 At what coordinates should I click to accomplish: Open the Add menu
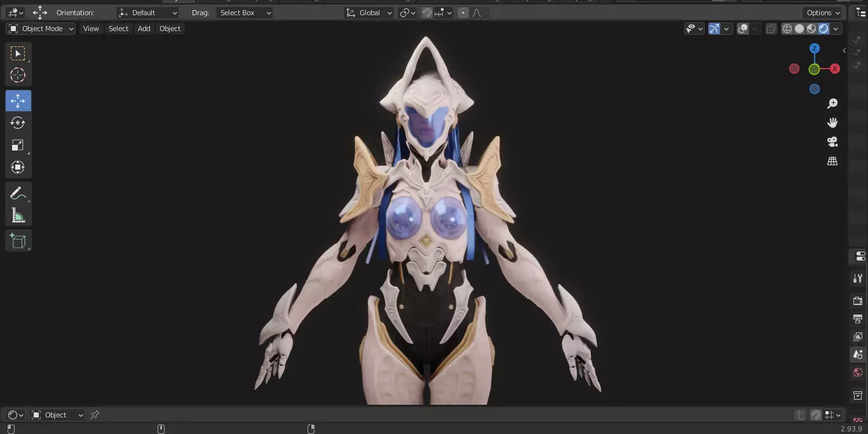144,29
